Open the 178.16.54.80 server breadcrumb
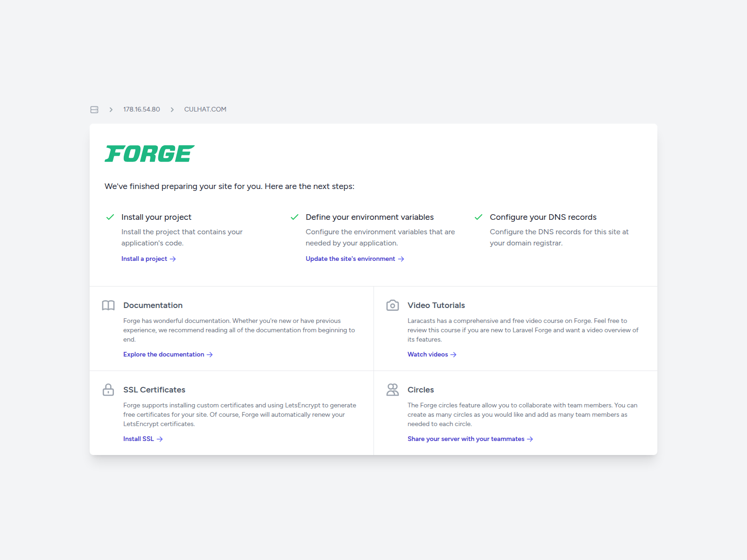Viewport: 747px width, 560px height. (x=141, y=109)
